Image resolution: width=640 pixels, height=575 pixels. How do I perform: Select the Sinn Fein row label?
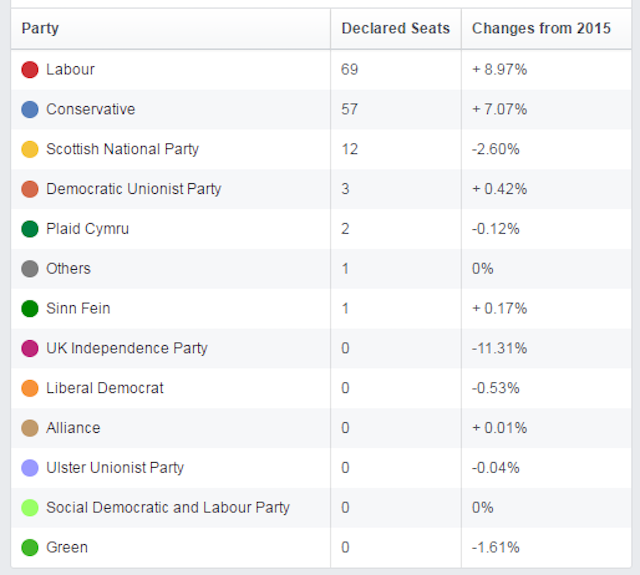click(x=78, y=308)
